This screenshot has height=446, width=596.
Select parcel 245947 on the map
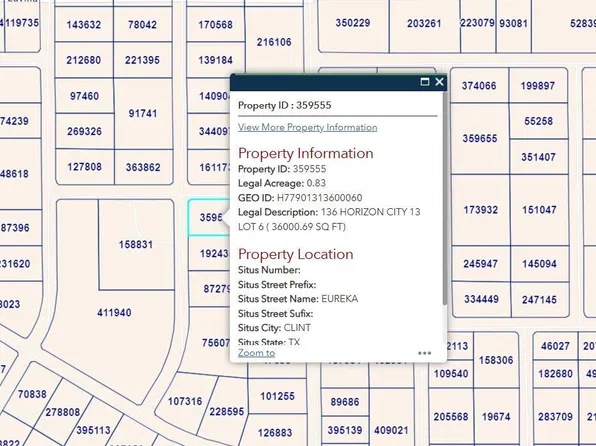point(480,264)
